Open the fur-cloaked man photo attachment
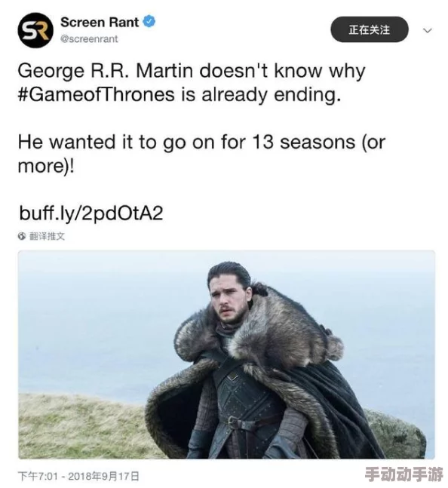Image resolution: width=448 pixels, height=488 pixels. (226, 354)
